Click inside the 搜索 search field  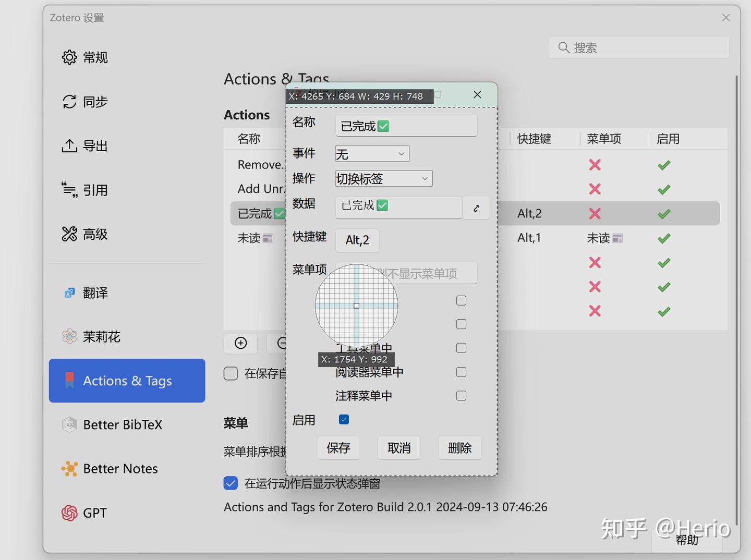pyautogui.click(x=638, y=47)
